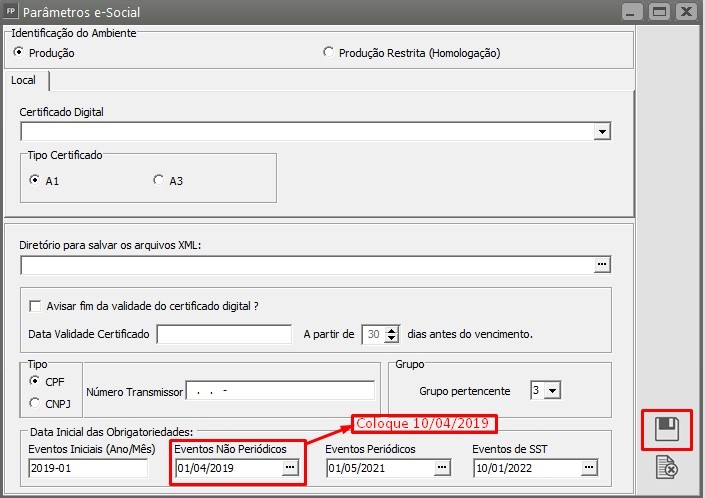
Task: Increase days before expiry with spinner up arrow
Action: pos(392,330)
